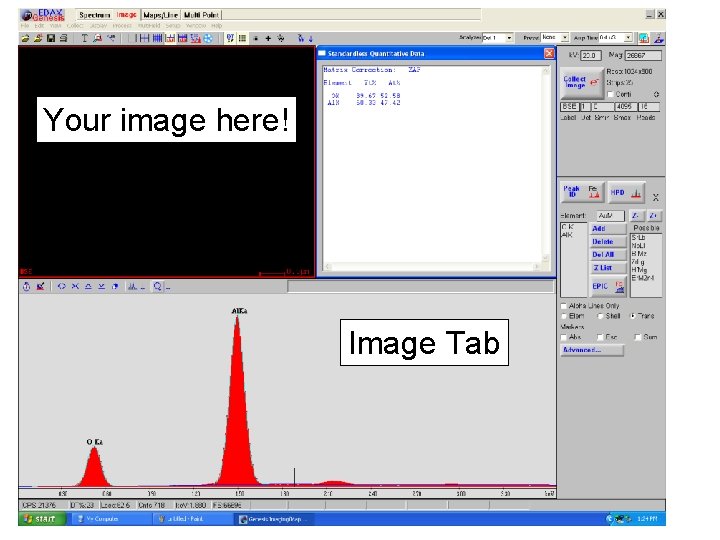Click the EPIC button
The image size is (720, 540).
(x=608, y=287)
